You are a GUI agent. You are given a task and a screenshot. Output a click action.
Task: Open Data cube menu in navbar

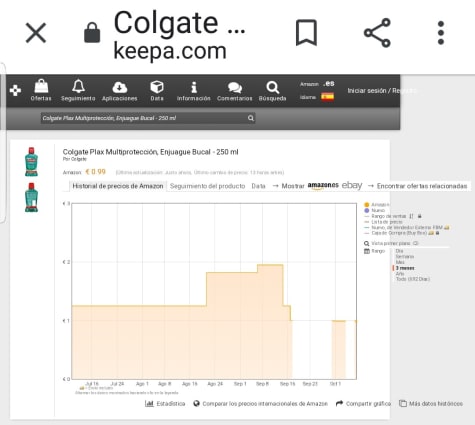157,90
